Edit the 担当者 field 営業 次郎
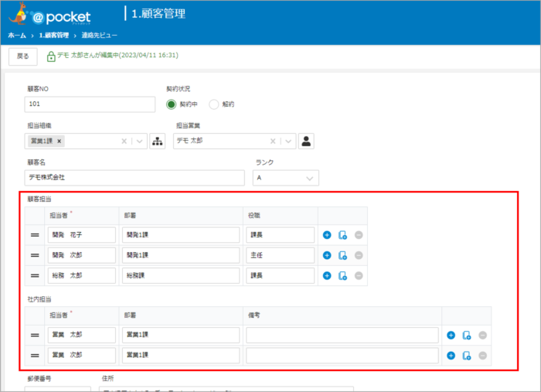The height and width of the screenshot is (392, 541). click(82, 356)
